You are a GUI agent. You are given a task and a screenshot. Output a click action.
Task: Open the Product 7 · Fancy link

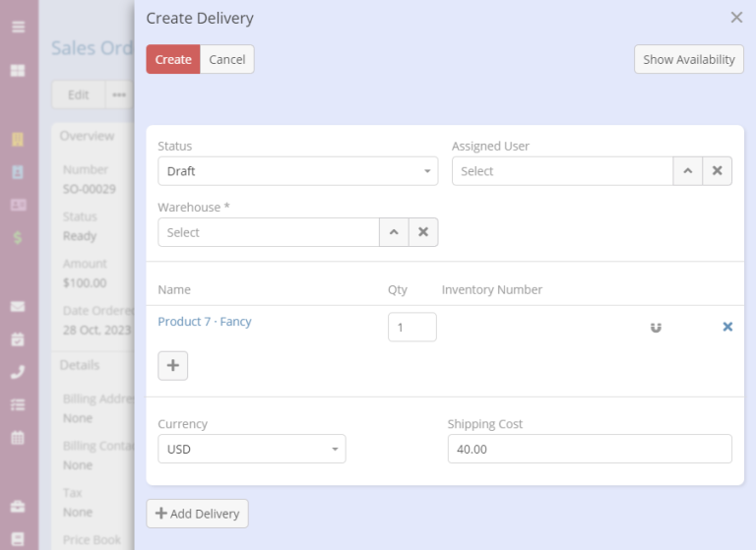click(x=205, y=322)
